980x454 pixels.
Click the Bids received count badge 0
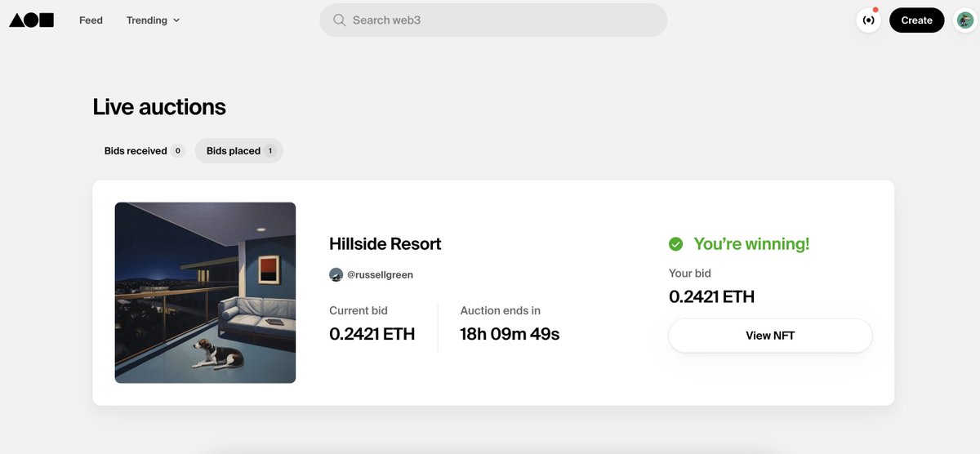click(178, 151)
